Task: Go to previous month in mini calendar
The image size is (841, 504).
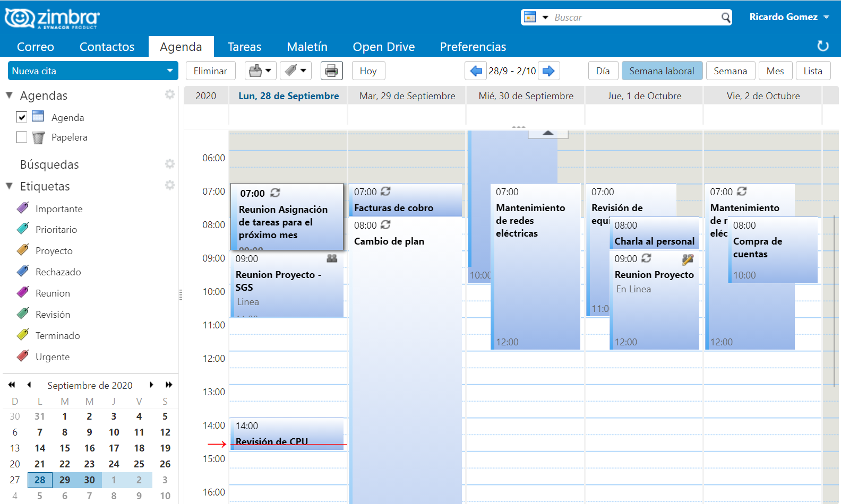Action: pos(29,385)
